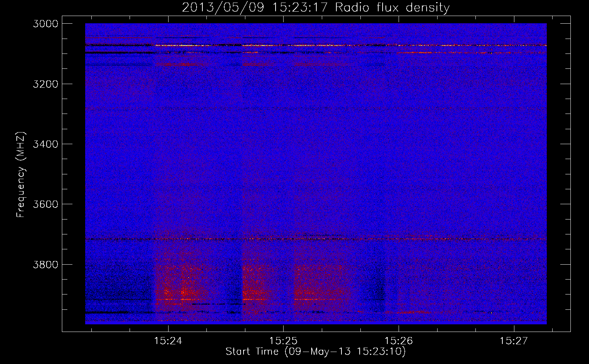This screenshot has height=364, width=589.
Task: Click the 3000 frequency tick label
Action: pos(46,24)
